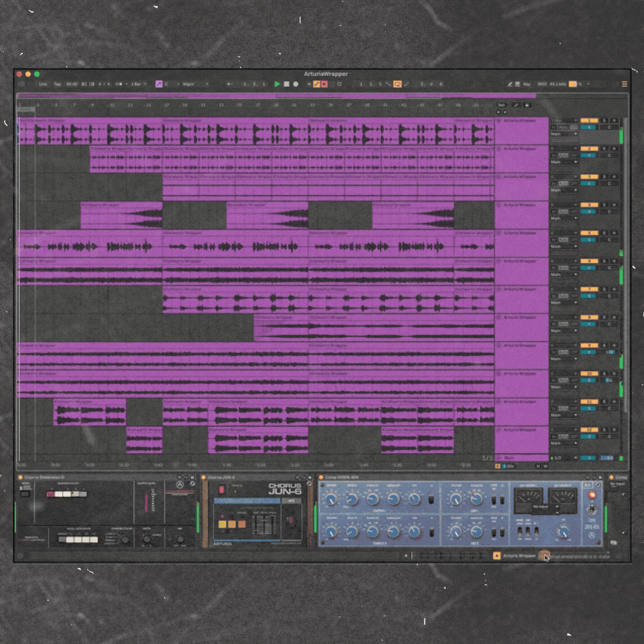
Task: Open the CPU load meter dropdown arrow
Action: point(589,84)
